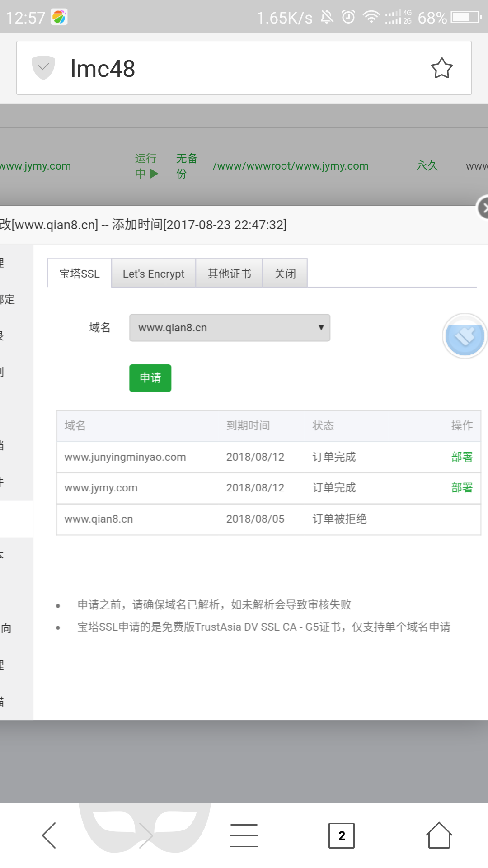Viewport: 488px width, 868px height.
Task: Click the 状态 column header
Action: click(323, 425)
